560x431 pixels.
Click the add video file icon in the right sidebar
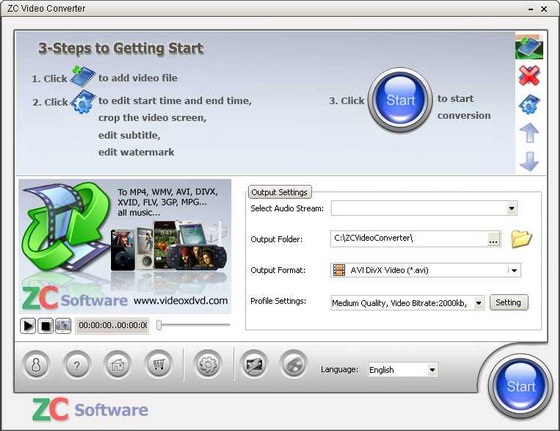click(x=529, y=47)
